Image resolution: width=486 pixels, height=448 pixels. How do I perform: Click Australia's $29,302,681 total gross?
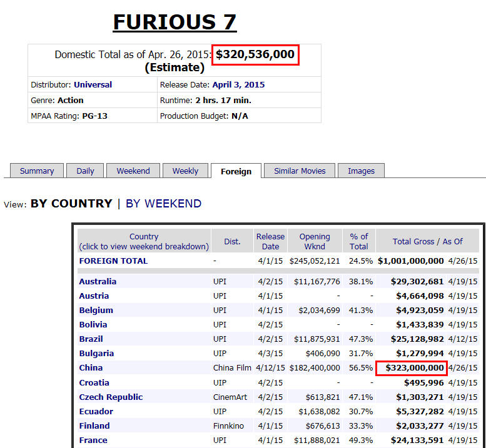[x=417, y=281]
